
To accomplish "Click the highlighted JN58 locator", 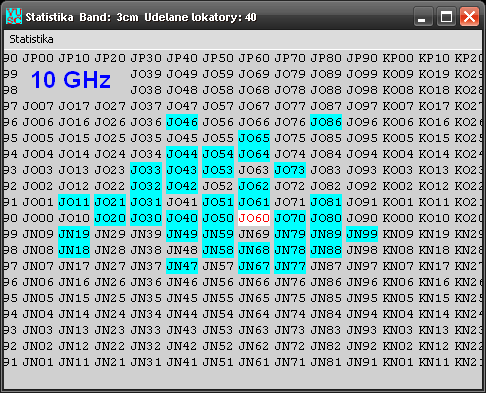I will click(218, 250).
